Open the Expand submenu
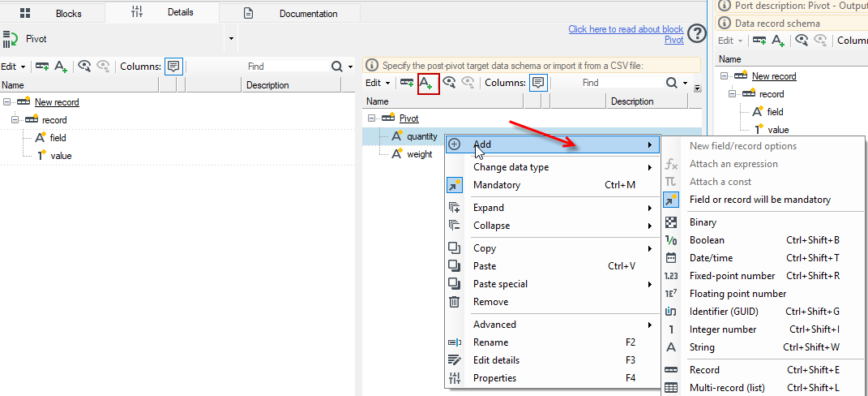The width and height of the screenshot is (868, 396). pyautogui.click(x=553, y=208)
